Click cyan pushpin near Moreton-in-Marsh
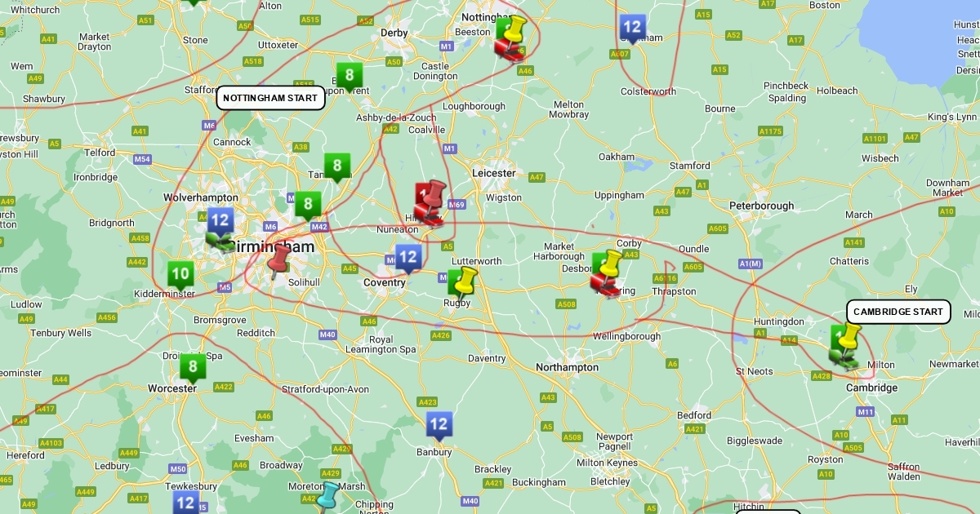This screenshot has width=980, height=514. tap(328, 495)
